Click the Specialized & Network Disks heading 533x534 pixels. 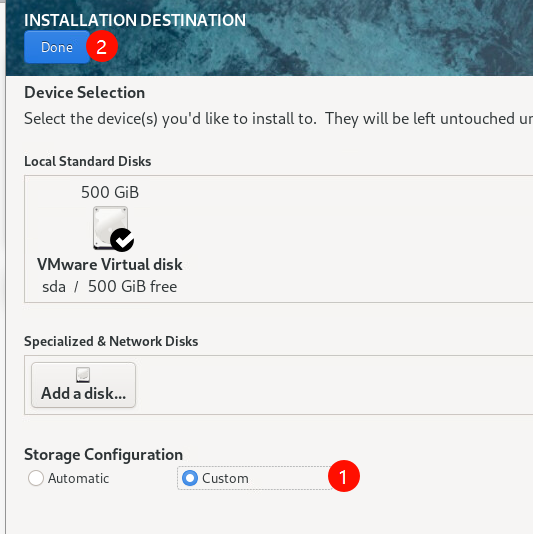(x=111, y=341)
